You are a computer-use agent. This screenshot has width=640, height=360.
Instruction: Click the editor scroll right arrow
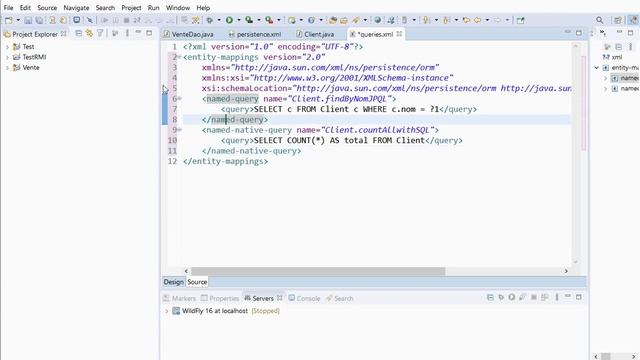click(x=566, y=271)
